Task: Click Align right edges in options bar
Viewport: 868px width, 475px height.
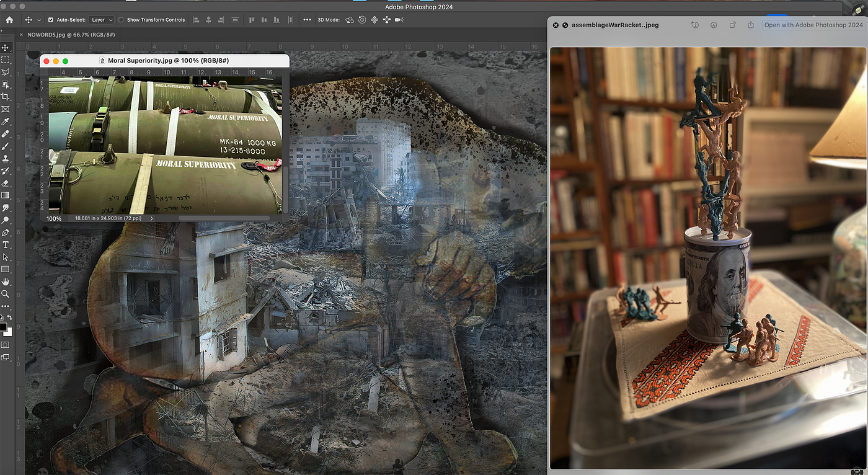Action: point(221,20)
